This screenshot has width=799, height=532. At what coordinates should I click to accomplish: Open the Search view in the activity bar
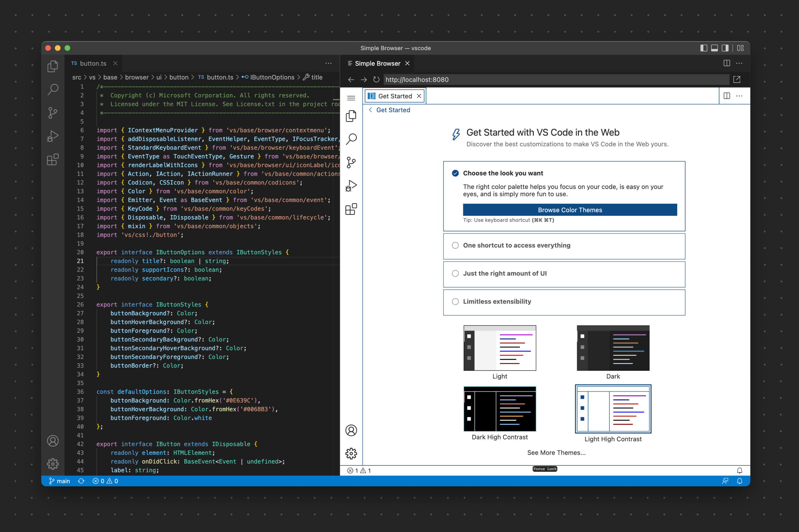coord(53,89)
